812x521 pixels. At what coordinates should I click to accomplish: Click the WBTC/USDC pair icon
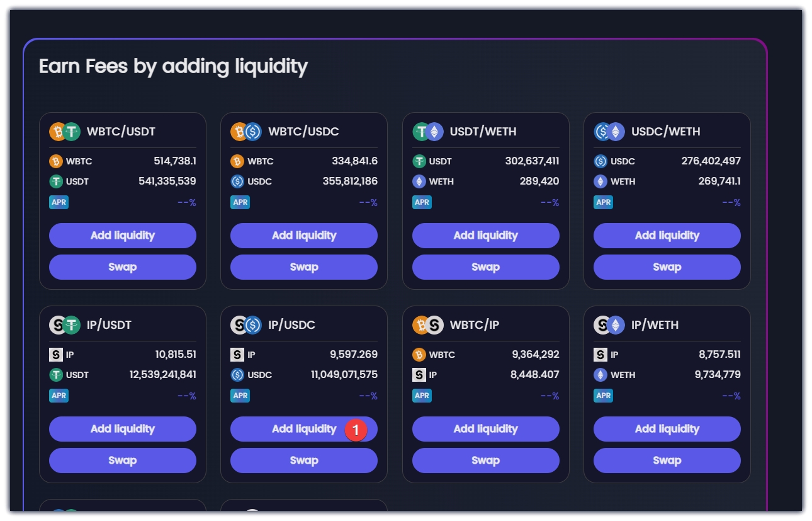246,131
